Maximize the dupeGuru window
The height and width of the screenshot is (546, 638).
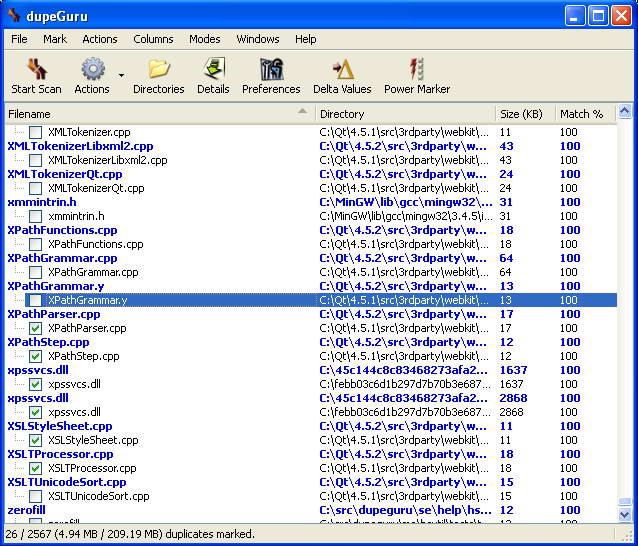[x=598, y=16]
